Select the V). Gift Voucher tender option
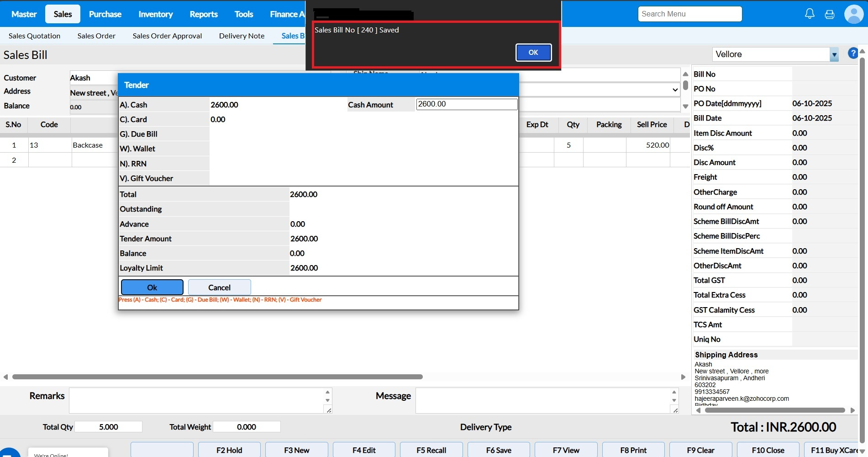Image resolution: width=868 pixels, height=457 pixels. click(164, 178)
